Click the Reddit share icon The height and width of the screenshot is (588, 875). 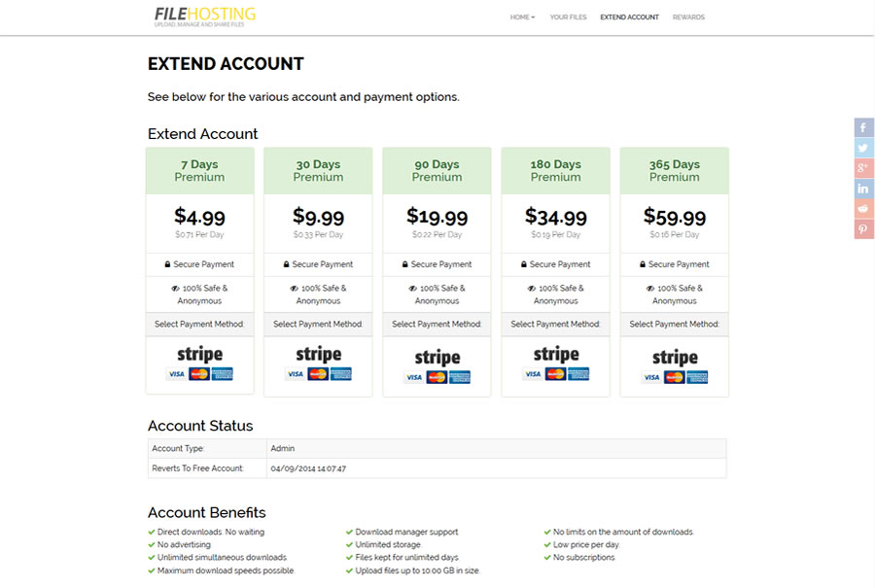pos(863,209)
